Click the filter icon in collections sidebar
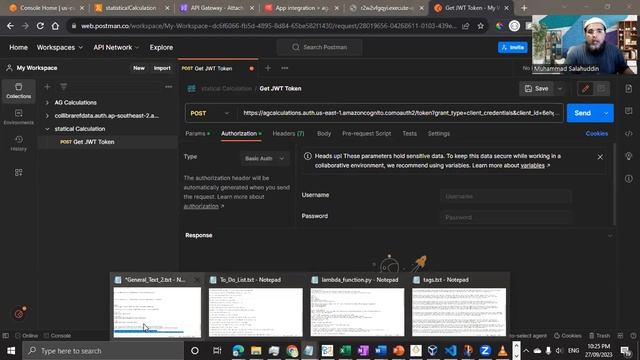Viewport: 640px width, 360px height. 63,87
